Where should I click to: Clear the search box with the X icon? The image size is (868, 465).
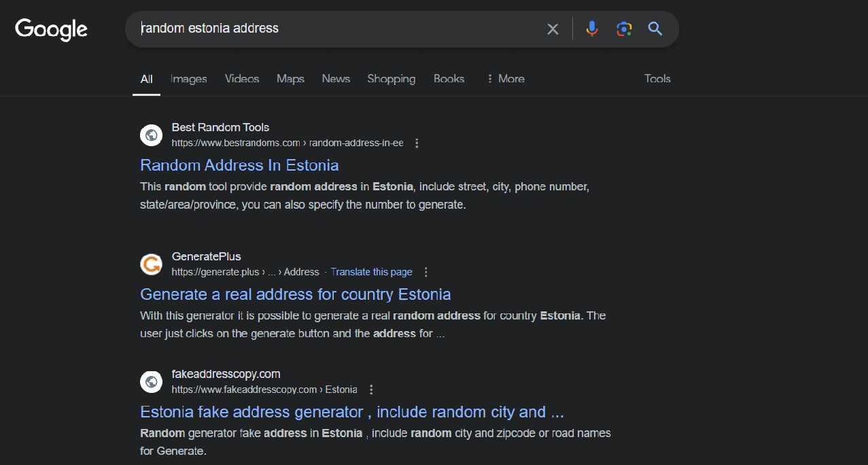coord(553,29)
